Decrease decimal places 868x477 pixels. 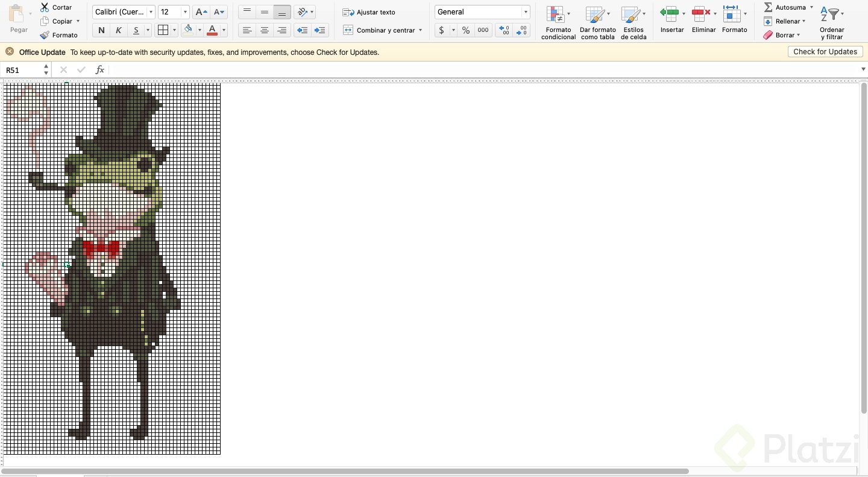(x=522, y=30)
